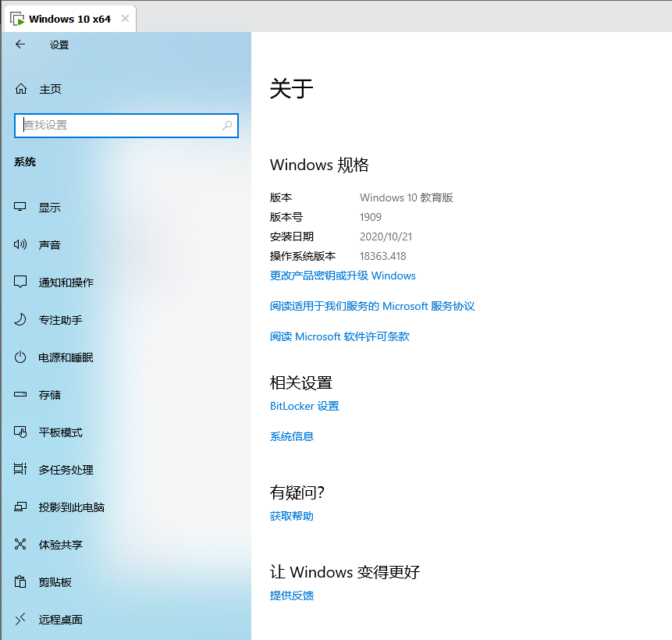Open 系统信息 under 相关设置

[x=291, y=436]
